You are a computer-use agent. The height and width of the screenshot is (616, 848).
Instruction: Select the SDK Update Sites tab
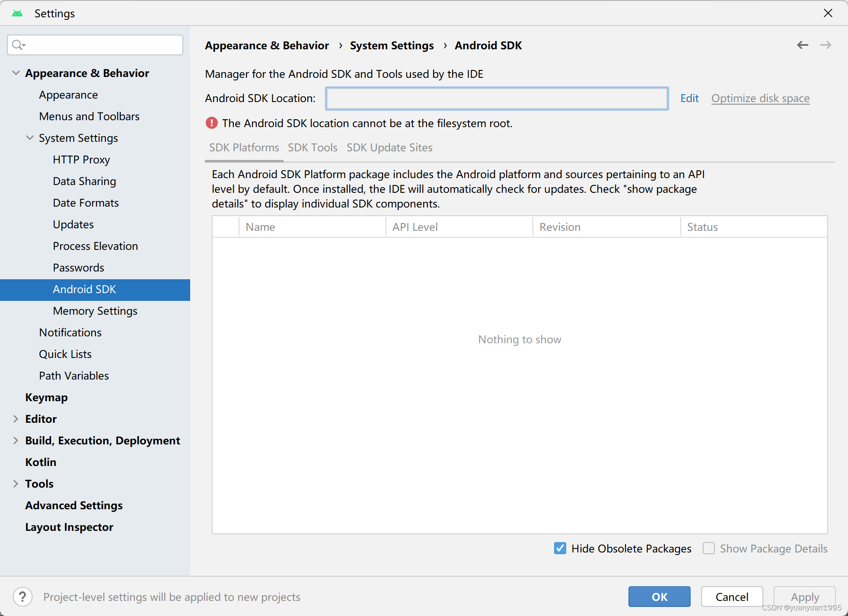(389, 147)
